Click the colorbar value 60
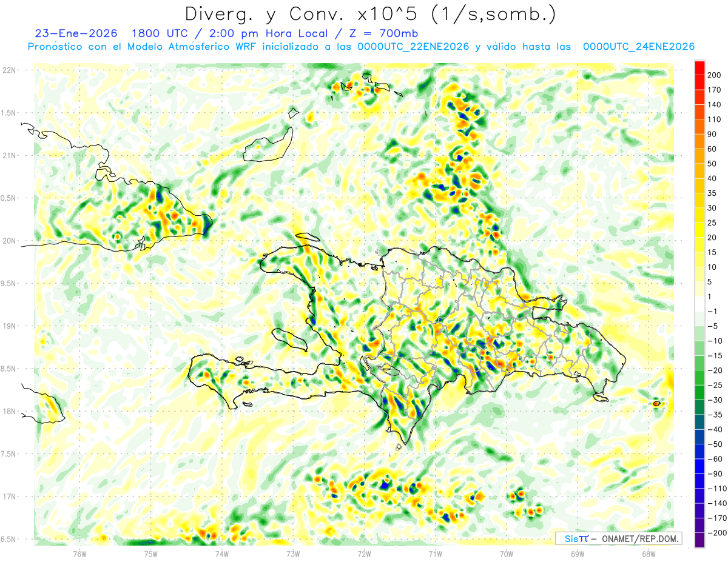This screenshot has width=728, height=562. point(713,149)
